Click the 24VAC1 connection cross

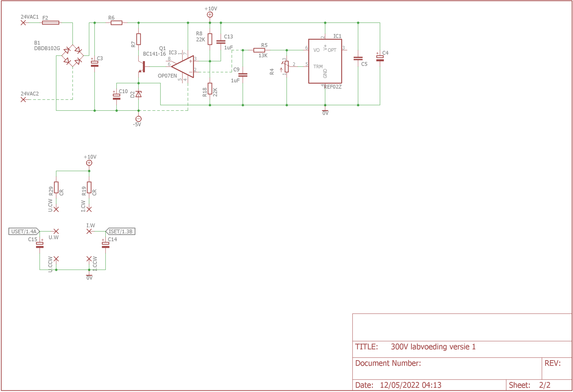tap(23, 23)
